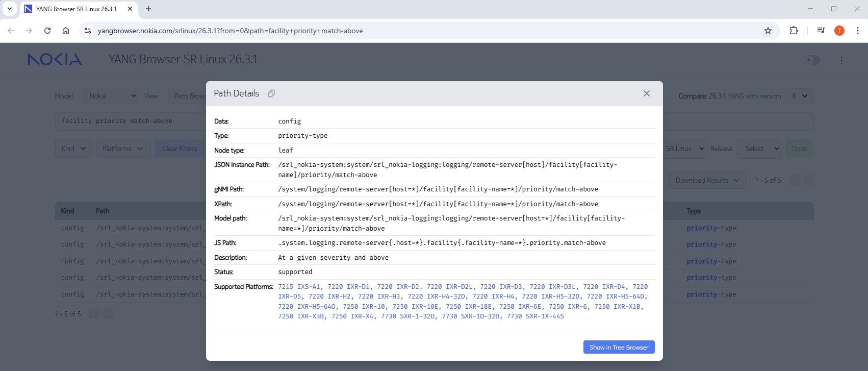868x371 pixels.
Task: Click the green Open button
Action: (x=799, y=149)
